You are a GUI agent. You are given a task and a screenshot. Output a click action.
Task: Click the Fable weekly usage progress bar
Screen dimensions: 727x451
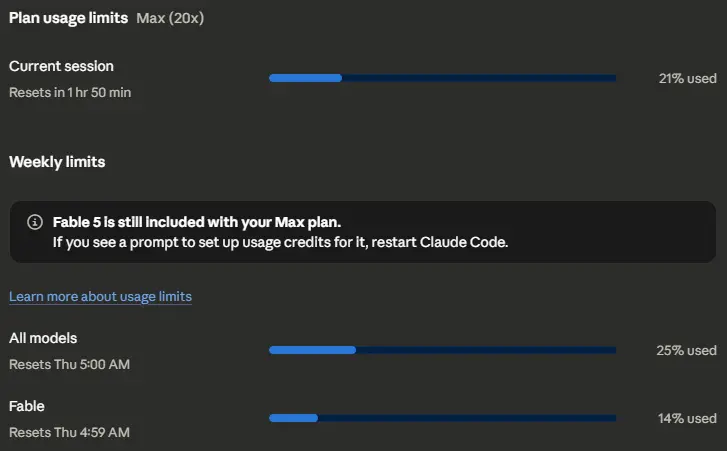click(x=442, y=418)
